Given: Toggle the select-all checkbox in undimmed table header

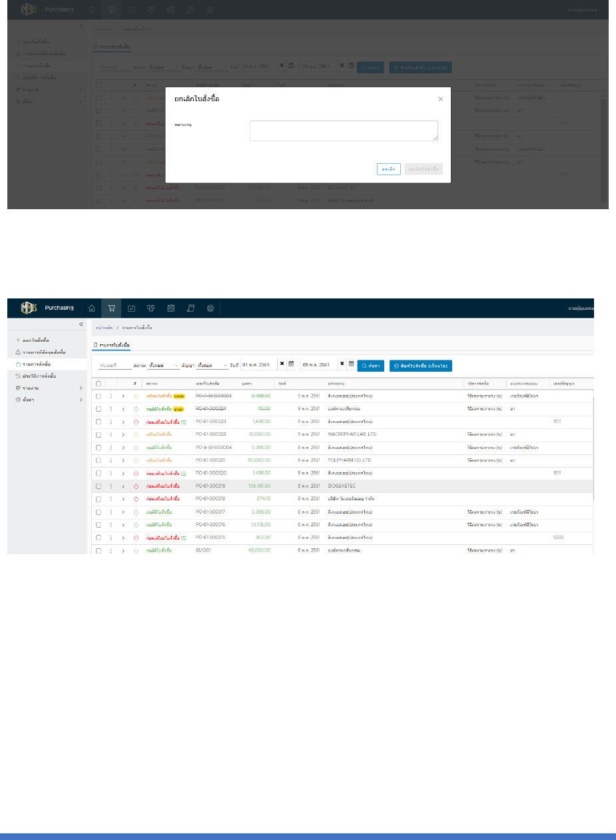Looking at the screenshot, I should point(99,384).
